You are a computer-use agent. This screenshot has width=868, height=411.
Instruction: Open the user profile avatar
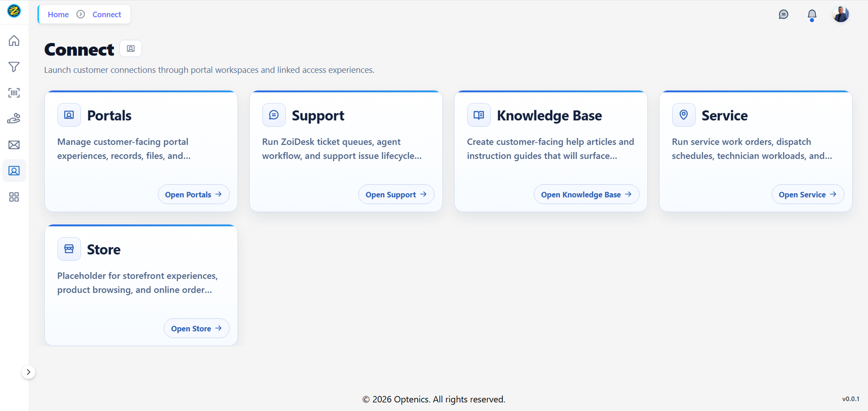841,15
